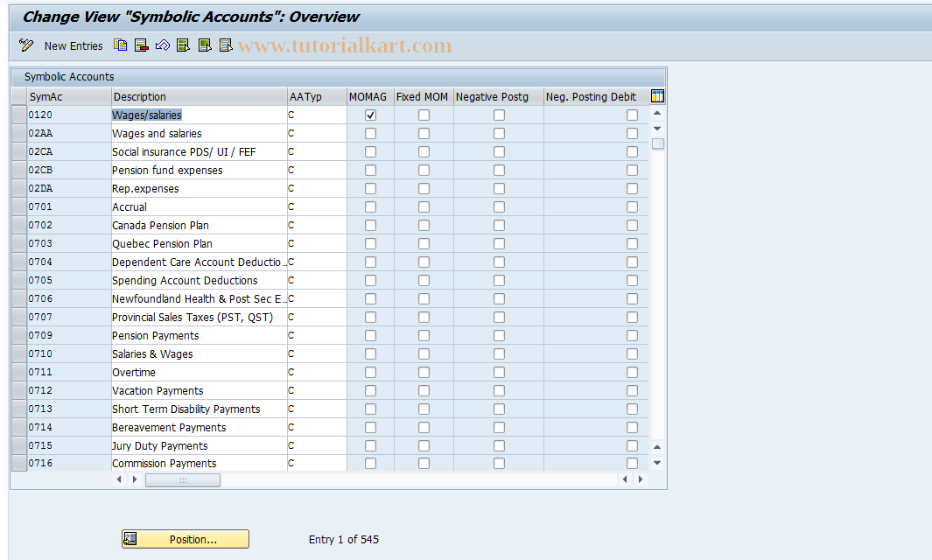The width and height of the screenshot is (932, 560).
Task: Click SymAc cell 0706
Action: tap(69, 298)
